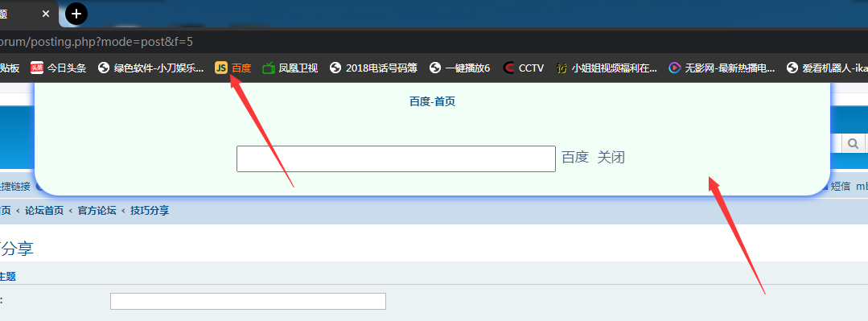
Task: Click the CCTV red logo icon
Action: pyautogui.click(x=508, y=68)
